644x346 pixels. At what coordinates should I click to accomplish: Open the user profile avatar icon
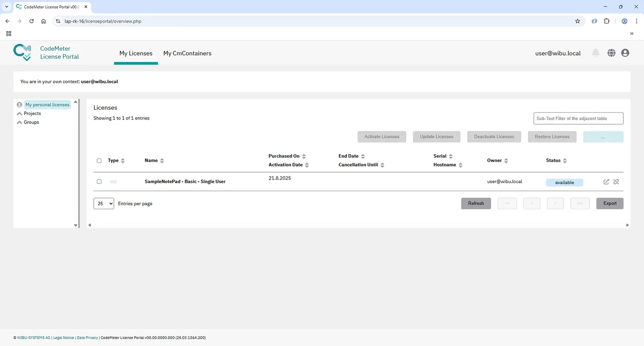(x=625, y=53)
